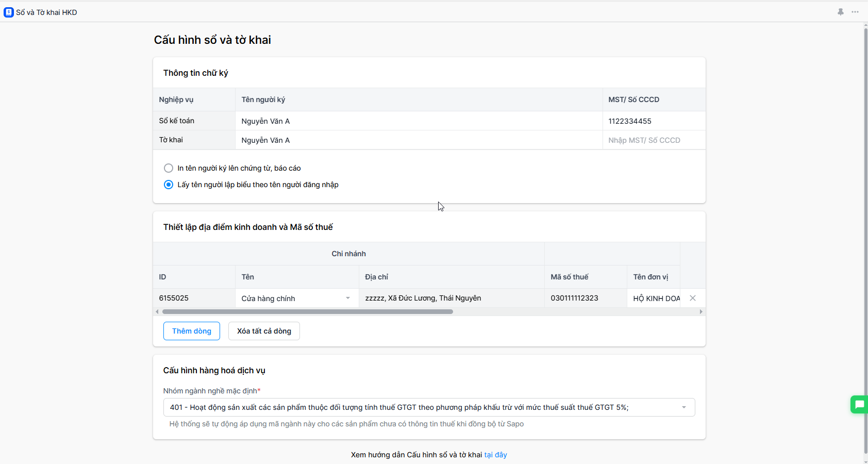The width and height of the screenshot is (868, 464).
Task: Click the page scrollbar up arrow
Action: [865, 25]
